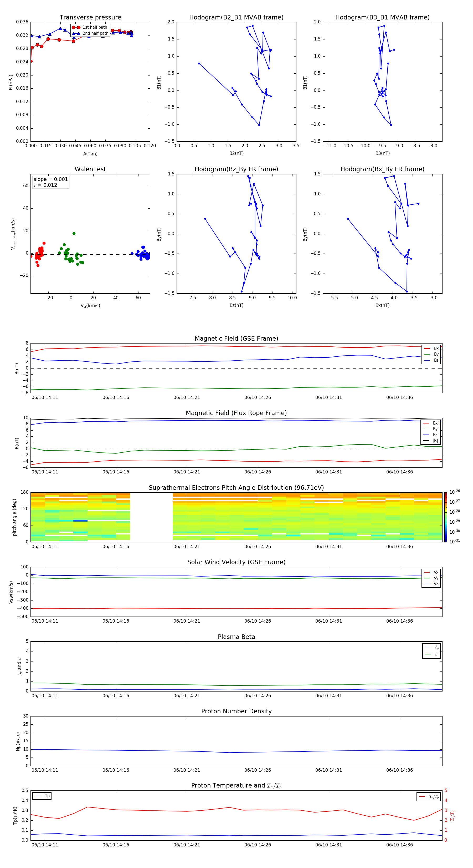Click the 'B3(nT)' x-axis label
Screen dimensions: 473x868
382,153
